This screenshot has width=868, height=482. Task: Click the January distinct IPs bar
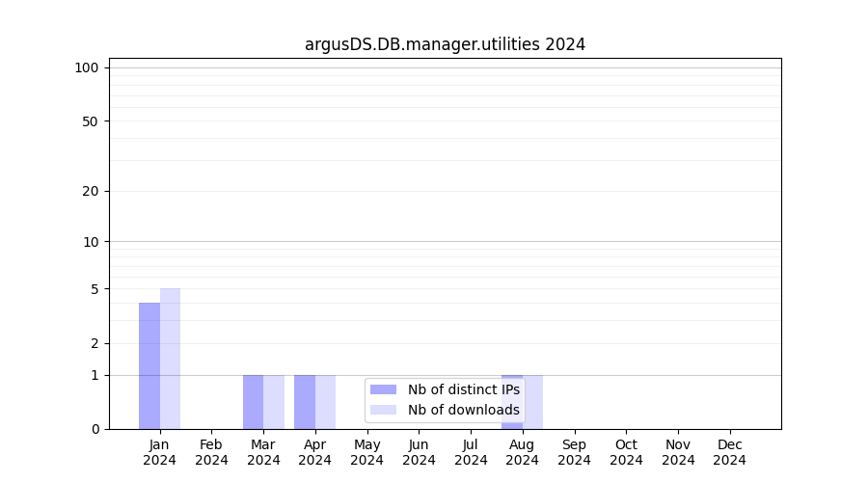click(149, 366)
